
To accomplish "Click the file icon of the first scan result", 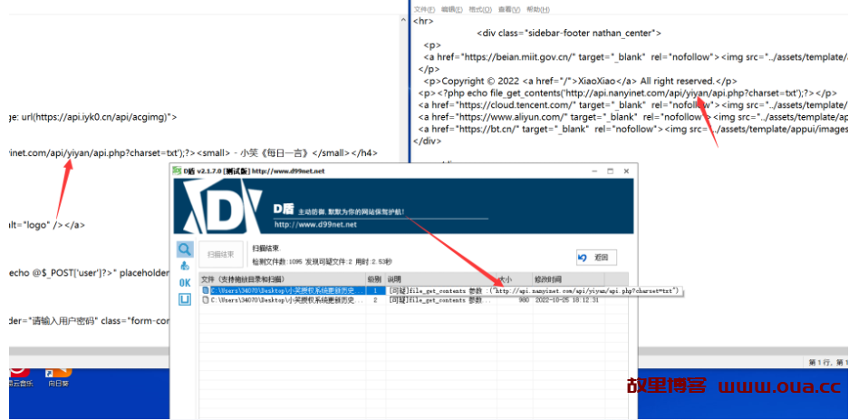I will (x=206, y=290).
